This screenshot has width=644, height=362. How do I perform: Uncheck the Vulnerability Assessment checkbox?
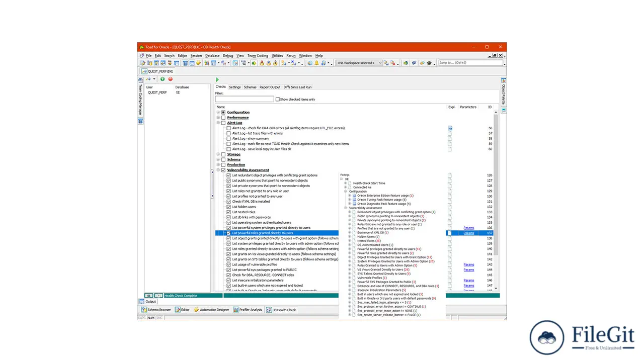[223, 170]
